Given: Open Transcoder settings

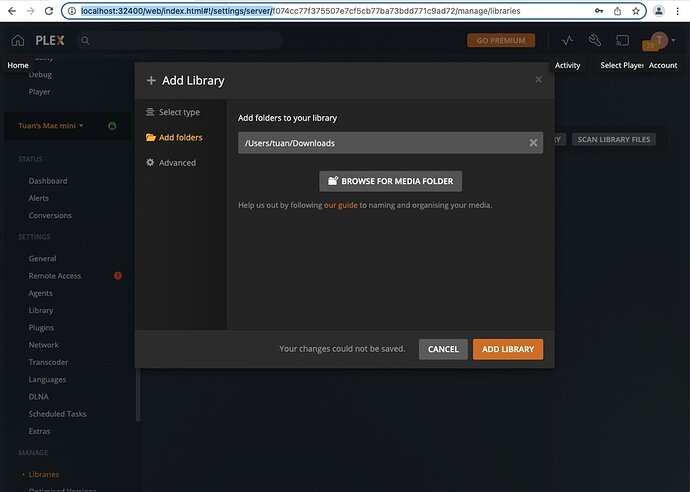Looking at the screenshot, I should click(x=48, y=362).
